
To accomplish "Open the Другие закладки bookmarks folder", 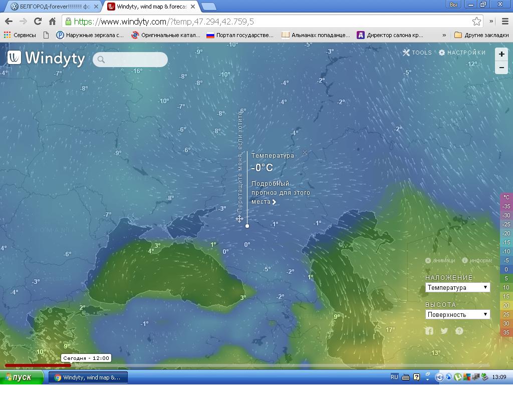I will [481, 35].
